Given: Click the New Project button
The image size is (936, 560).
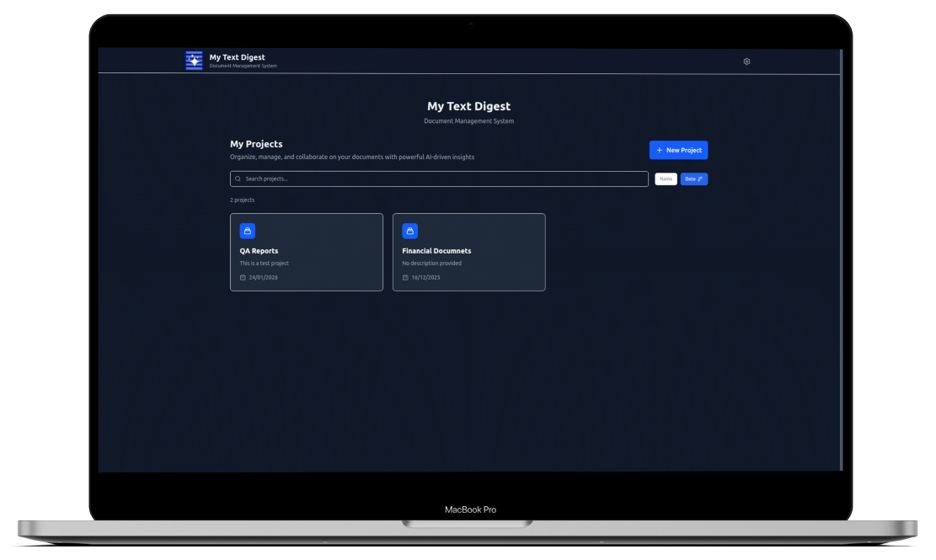Looking at the screenshot, I should 679,150.
